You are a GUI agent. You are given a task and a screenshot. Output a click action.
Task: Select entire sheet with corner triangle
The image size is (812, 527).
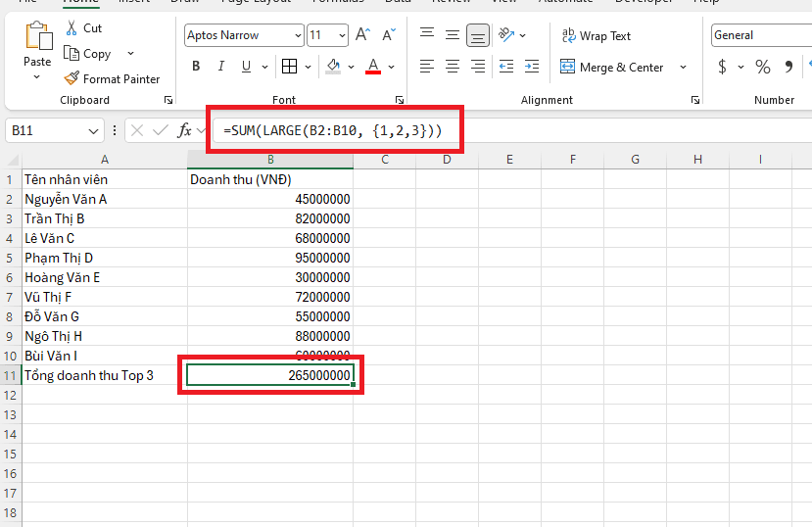pyautogui.click(x=12, y=160)
